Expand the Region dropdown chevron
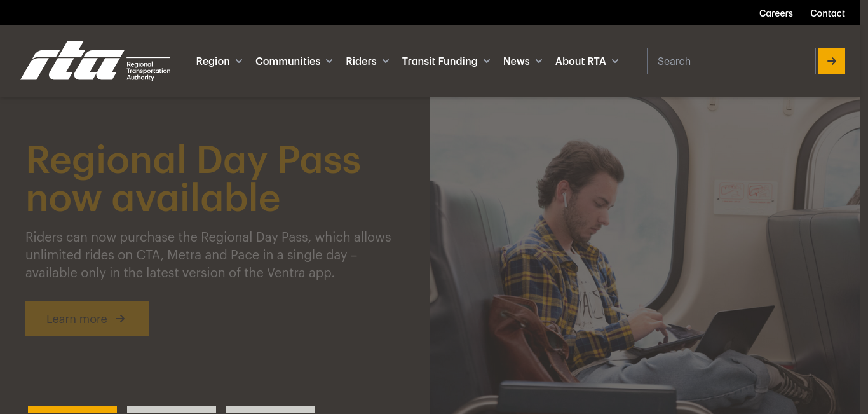This screenshot has width=868, height=414. click(x=239, y=61)
